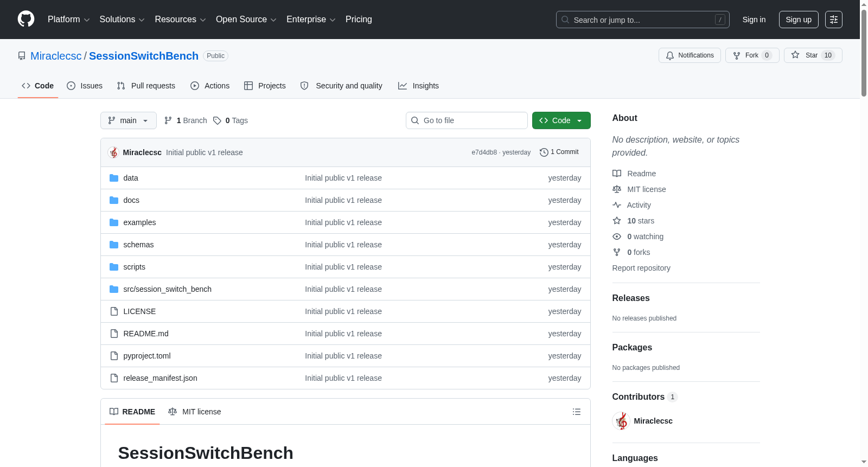Expand the Enterprise menu
This screenshot has width=868, height=467.
(x=311, y=20)
